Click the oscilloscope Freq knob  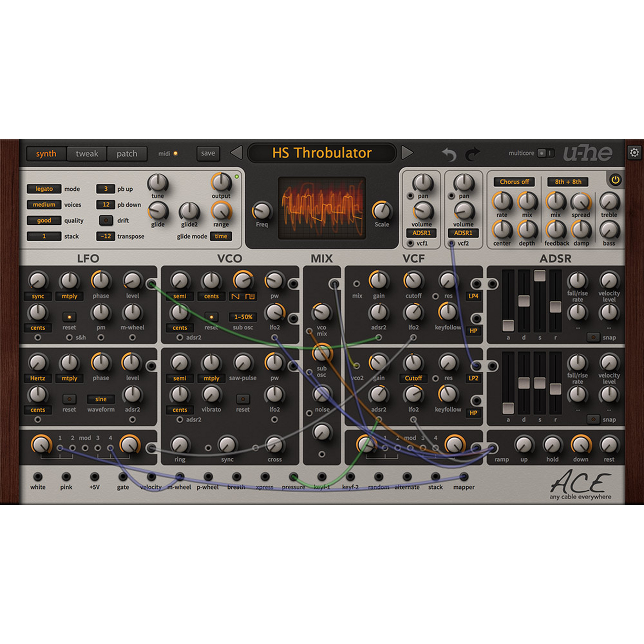pyautogui.click(x=262, y=211)
